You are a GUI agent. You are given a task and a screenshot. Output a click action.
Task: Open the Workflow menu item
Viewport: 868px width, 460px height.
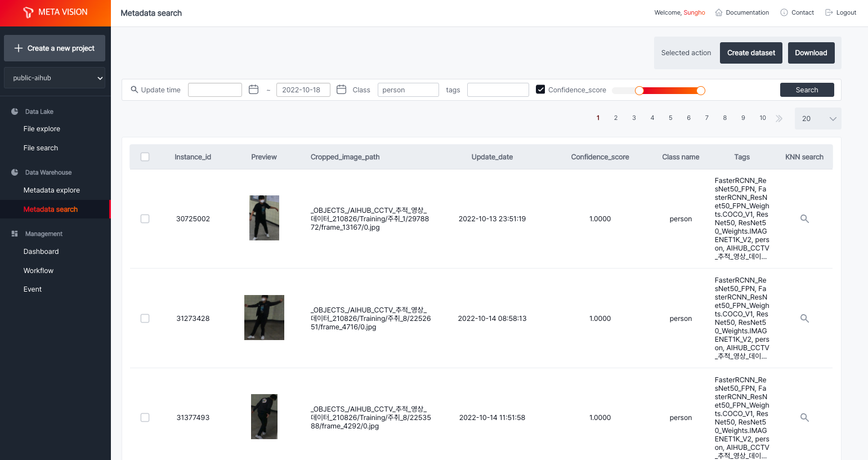38,271
